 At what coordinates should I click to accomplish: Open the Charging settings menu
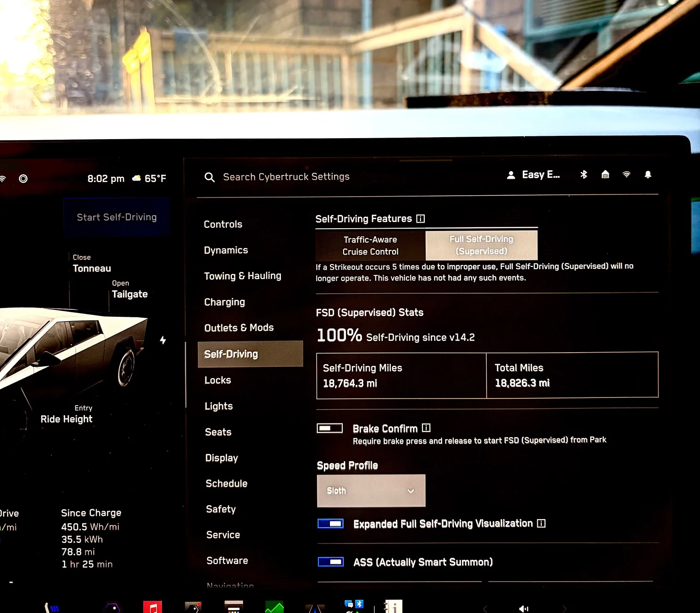click(x=224, y=302)
